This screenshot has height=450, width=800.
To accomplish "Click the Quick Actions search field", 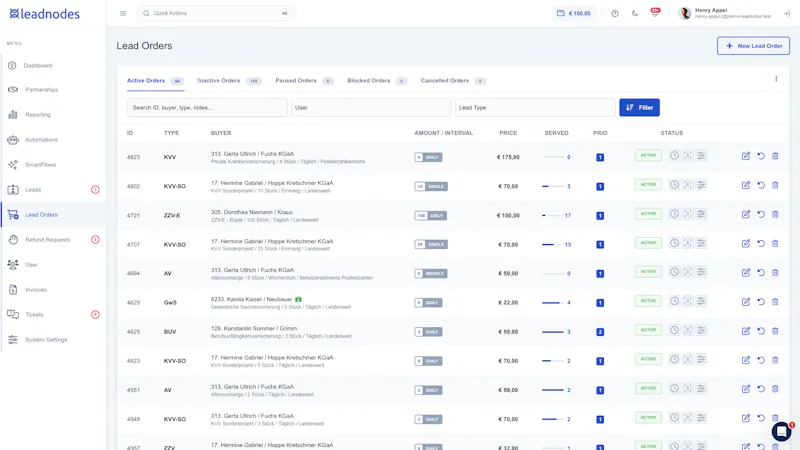I will [x=216, y=13].
